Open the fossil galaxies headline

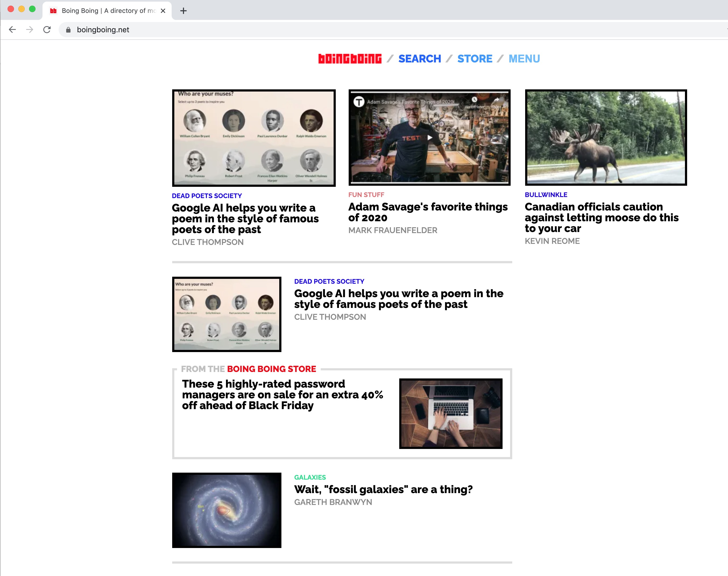(384, 489)
